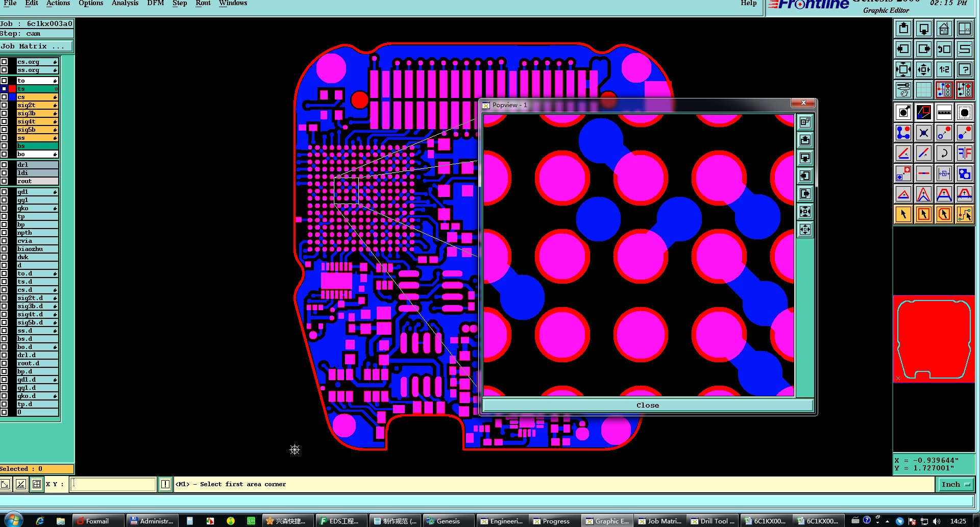980x527 pixels.
Task: Click pan right icon in Popview window
Action: [805, 193]
